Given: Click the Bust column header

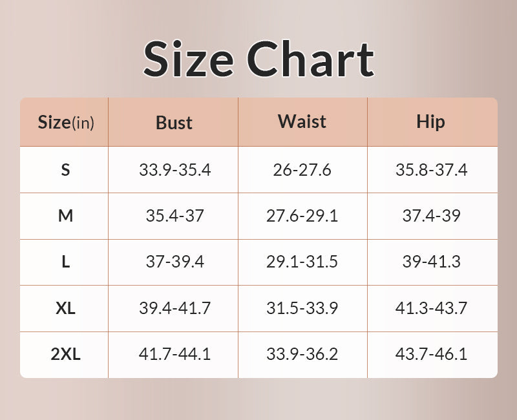Looking at the screenshot, I should [x=174, y=123].
